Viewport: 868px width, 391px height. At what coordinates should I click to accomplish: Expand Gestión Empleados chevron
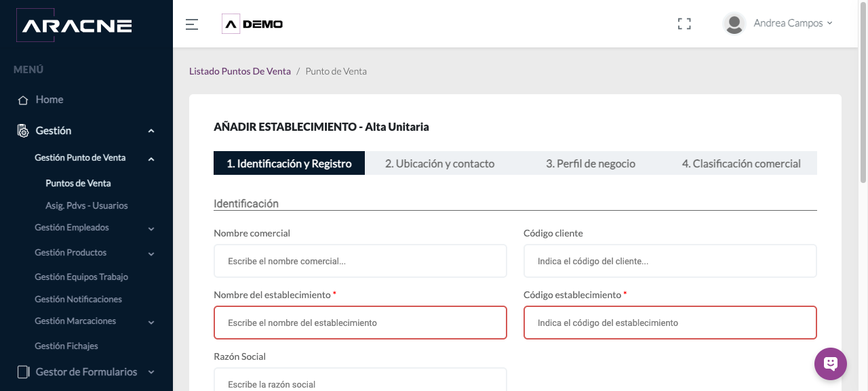pos(151,229)
